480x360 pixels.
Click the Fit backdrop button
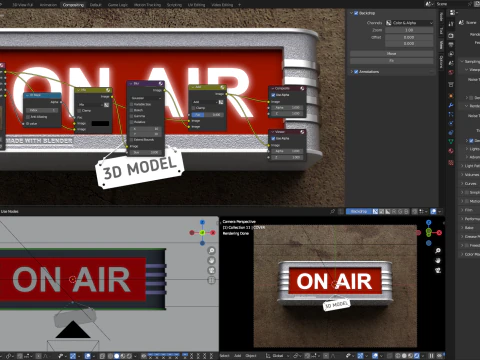[x=392, y=61]
